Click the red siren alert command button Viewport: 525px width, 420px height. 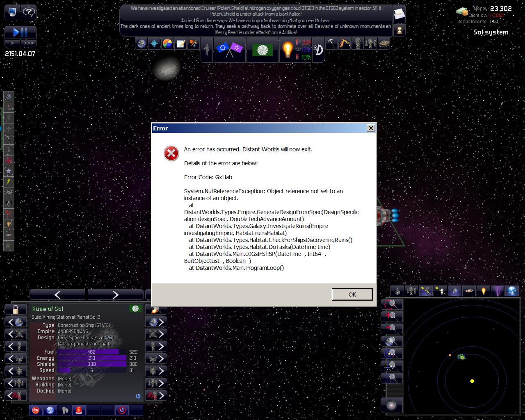[x=79, y=410]
